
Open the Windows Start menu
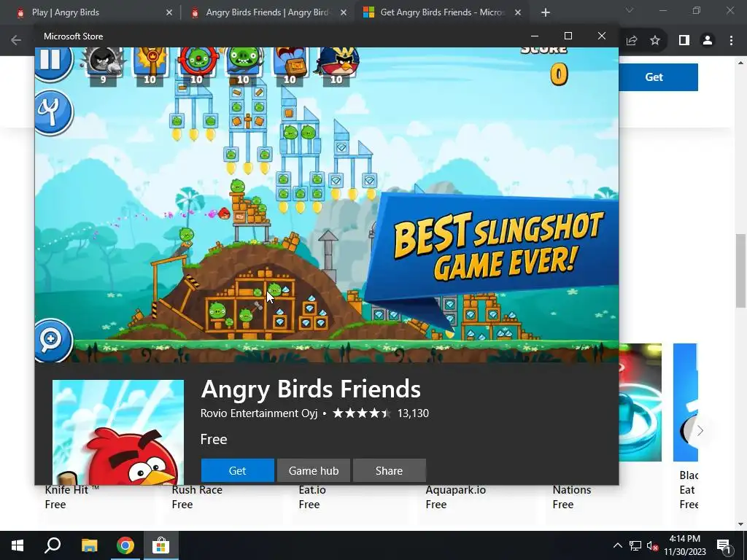(18, 545)
